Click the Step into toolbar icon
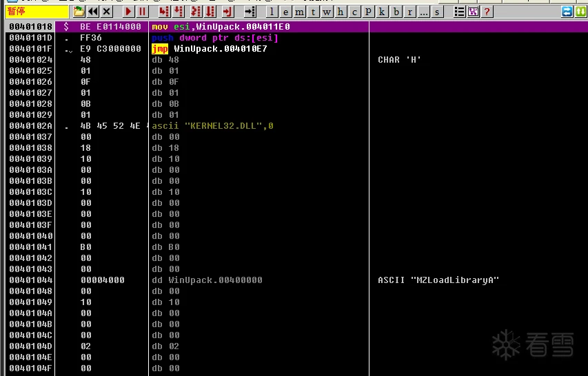 164,12
